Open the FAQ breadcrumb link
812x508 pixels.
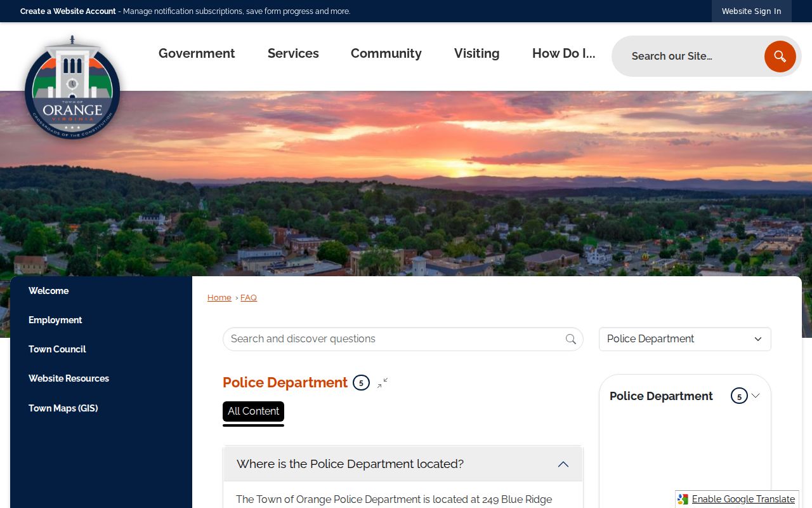[x=249, y=298]
